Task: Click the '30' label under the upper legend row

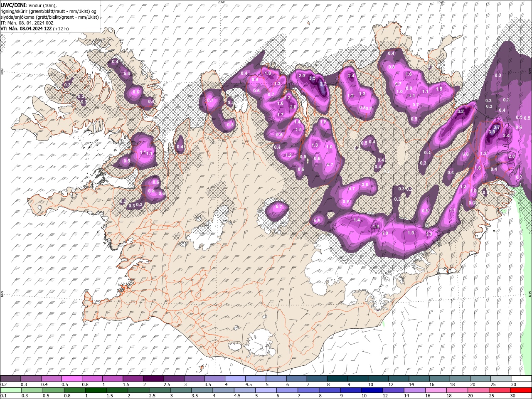Action: pyautogui.click(x=513, y=384)
